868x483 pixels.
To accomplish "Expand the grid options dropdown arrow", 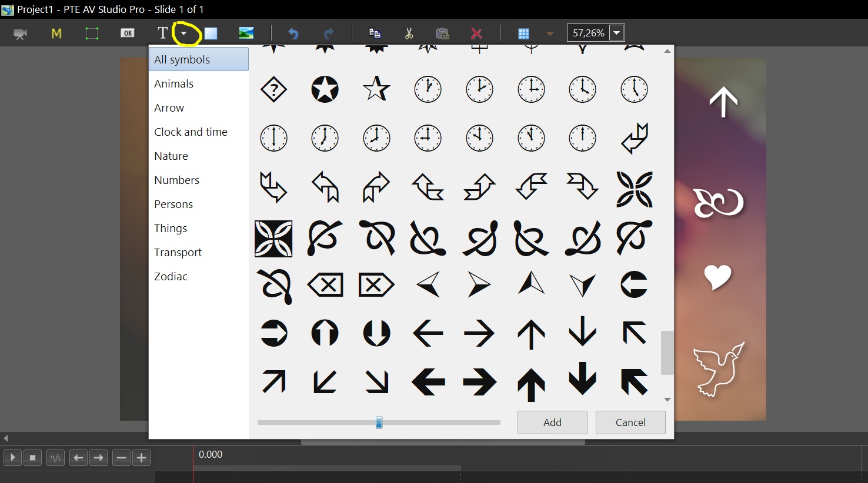I will 550,33.
